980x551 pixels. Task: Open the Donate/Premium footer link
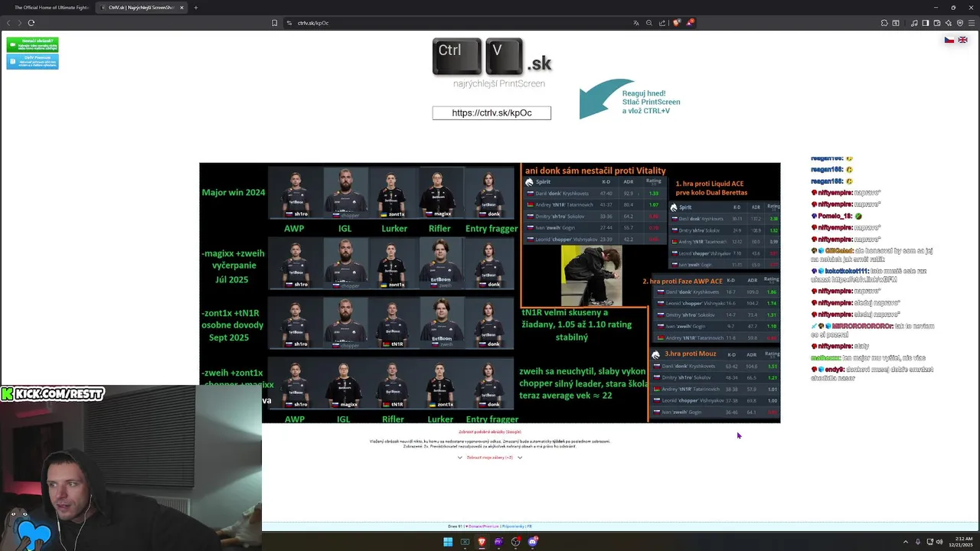click(484, 527)
